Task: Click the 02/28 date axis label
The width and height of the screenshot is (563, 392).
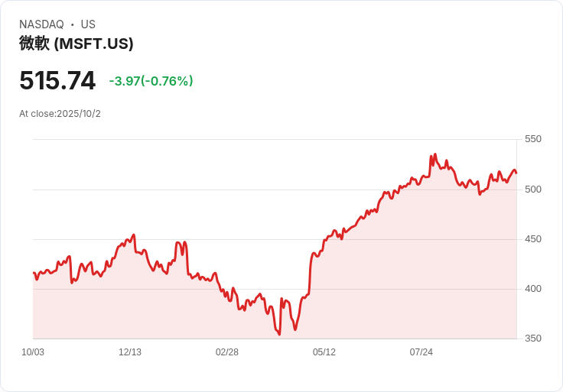Action: tap(227, 352)
